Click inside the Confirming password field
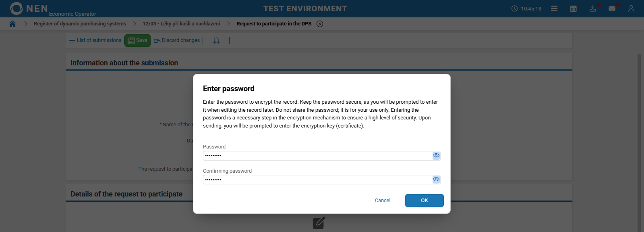 316,180
